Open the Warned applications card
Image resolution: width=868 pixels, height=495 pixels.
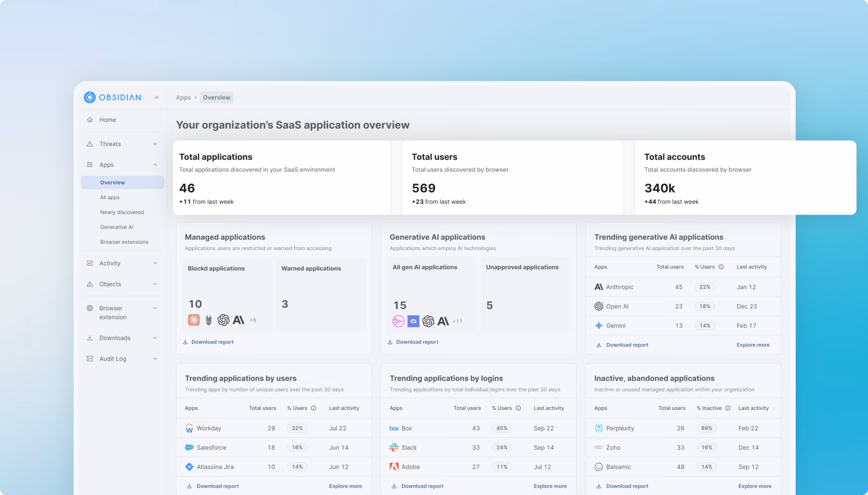[x=321, y=294]
